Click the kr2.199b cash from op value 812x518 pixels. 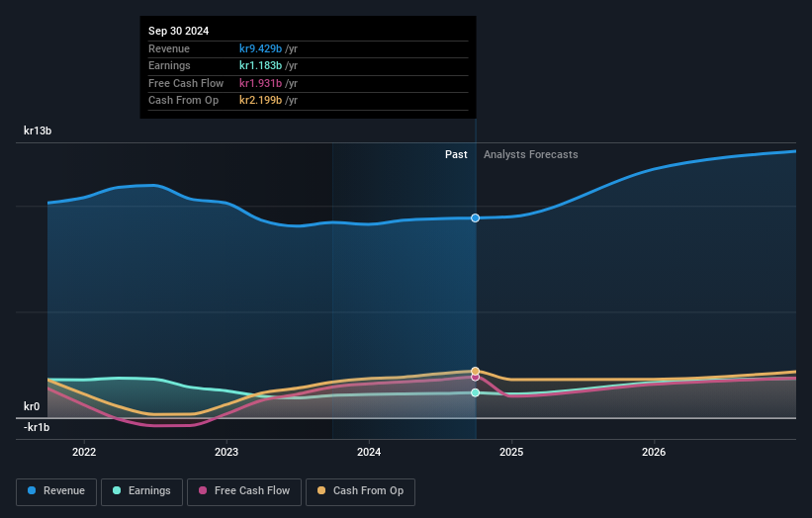click(x=260, y=101)
